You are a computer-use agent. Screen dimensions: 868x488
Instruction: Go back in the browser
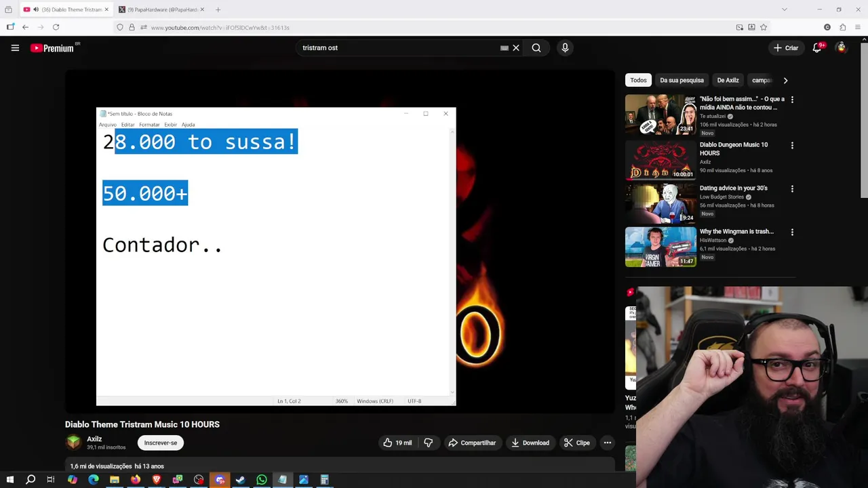click(25, 27)
